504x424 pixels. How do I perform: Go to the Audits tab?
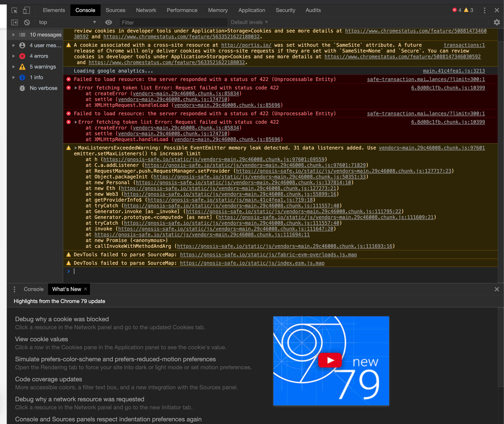pyautogui.click(x=313, y=10)
